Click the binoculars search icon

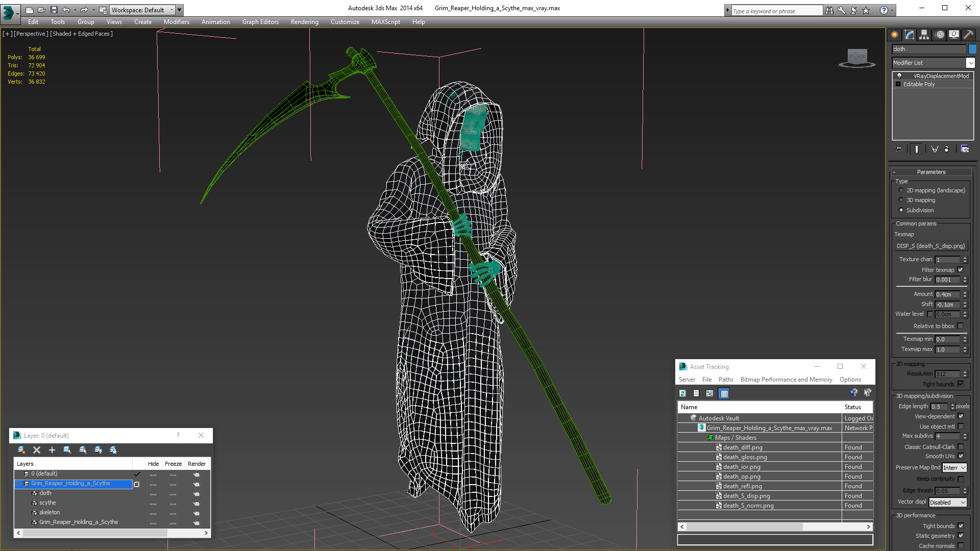[829, 10]
